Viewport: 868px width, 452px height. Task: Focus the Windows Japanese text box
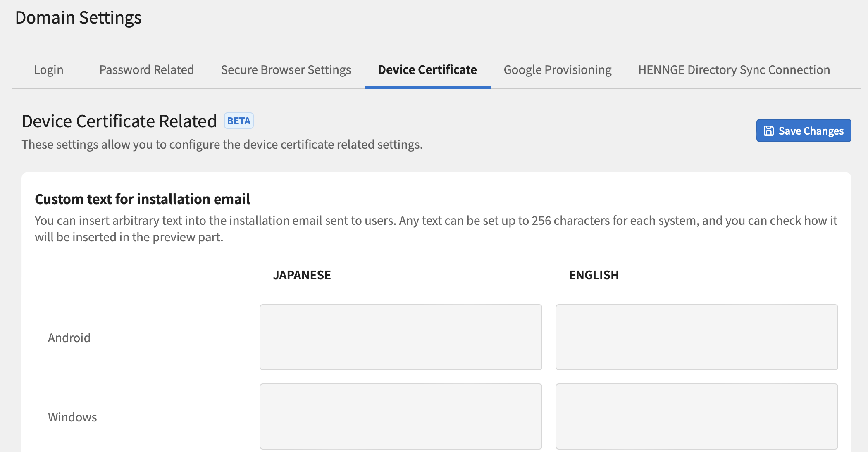pyautogui.click(x=401, y=416)
